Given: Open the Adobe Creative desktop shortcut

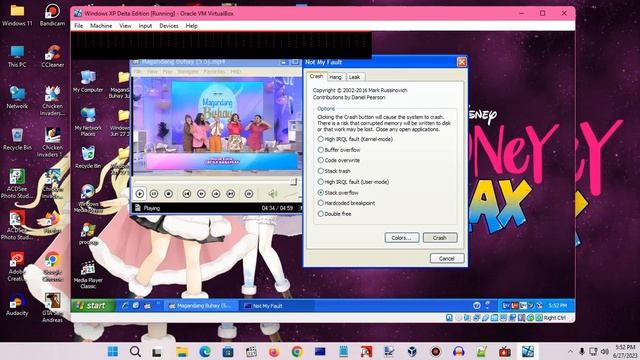Looking at the screenshot, I should pyautogui.click(x=17, y=267).
